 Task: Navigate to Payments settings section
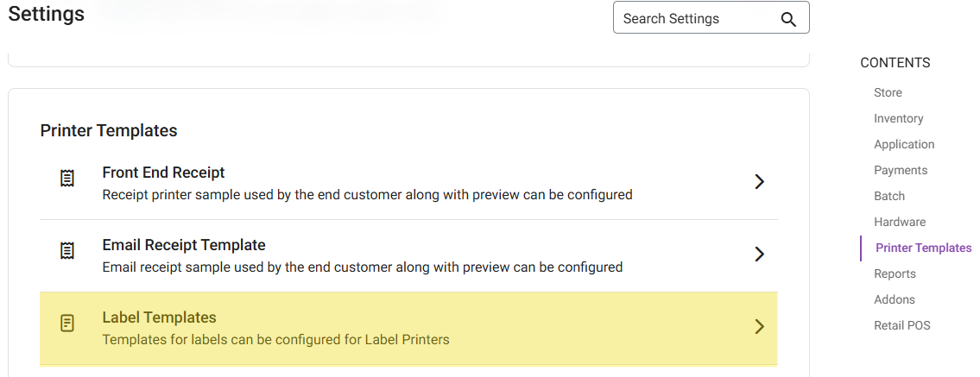(x=901, y=170)
